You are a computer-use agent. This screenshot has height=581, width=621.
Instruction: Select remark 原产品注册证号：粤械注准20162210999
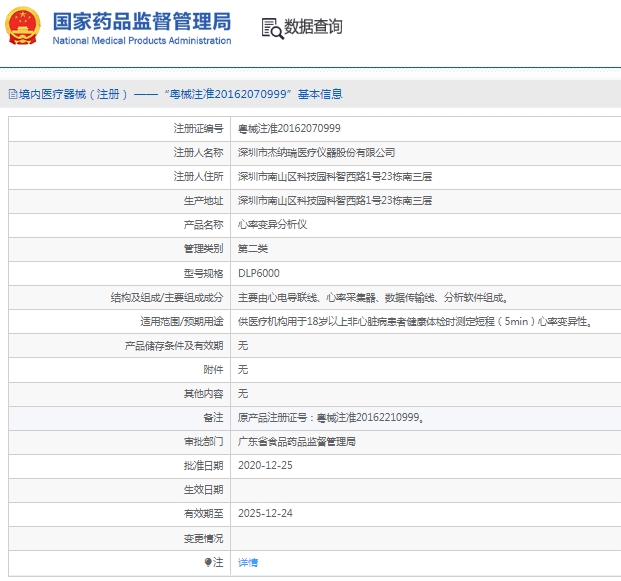[x=330, y=417]
